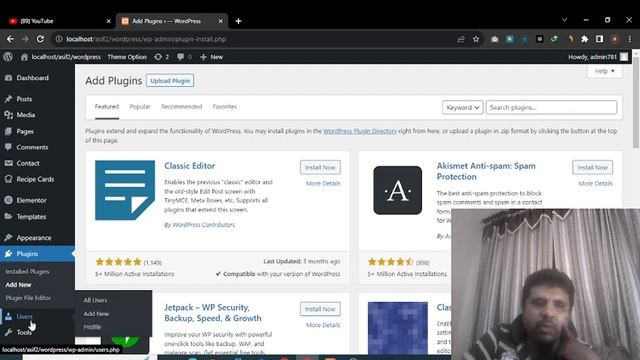This screenshot has height=360, width=640.
Task: Open Users in sidebar
Action: click(24, 316)
